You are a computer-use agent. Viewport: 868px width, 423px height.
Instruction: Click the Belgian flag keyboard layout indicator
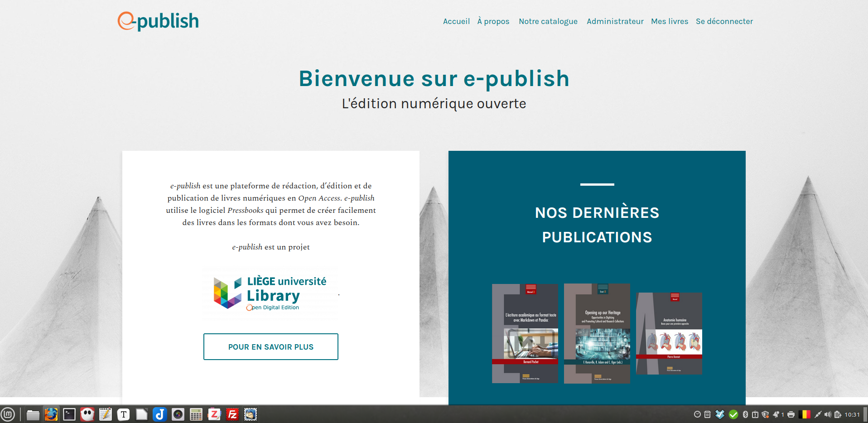[x=805, y=414]
